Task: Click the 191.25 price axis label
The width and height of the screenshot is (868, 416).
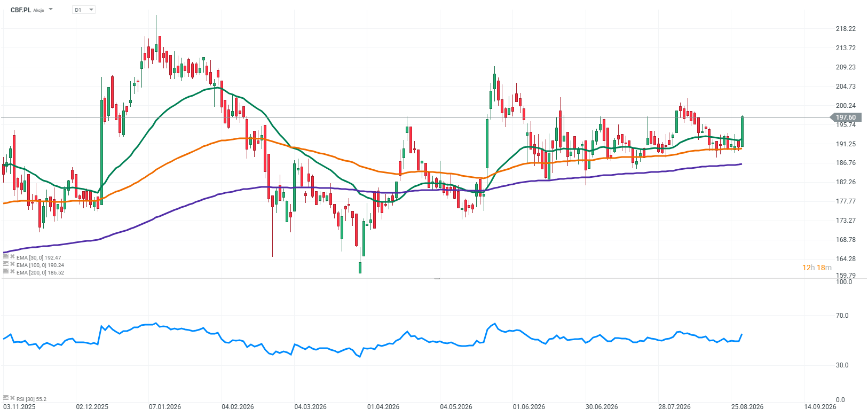Action: [x=846, y=144]
